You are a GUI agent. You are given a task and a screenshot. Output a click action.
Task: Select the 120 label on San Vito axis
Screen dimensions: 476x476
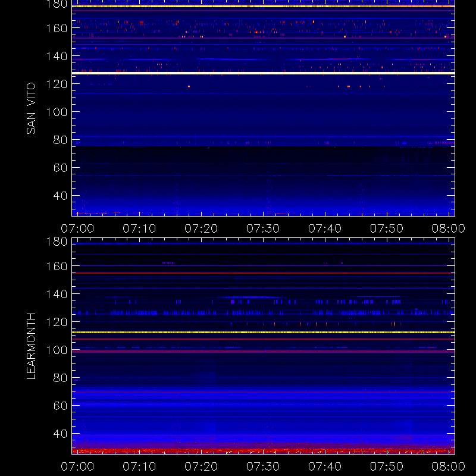(x=57, y=84)
